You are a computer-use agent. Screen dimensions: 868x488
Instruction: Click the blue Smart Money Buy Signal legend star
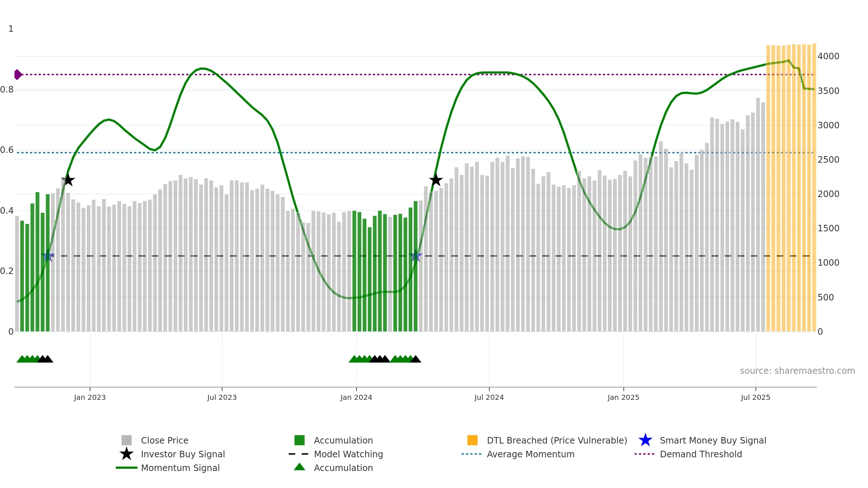tap(645, 440)
